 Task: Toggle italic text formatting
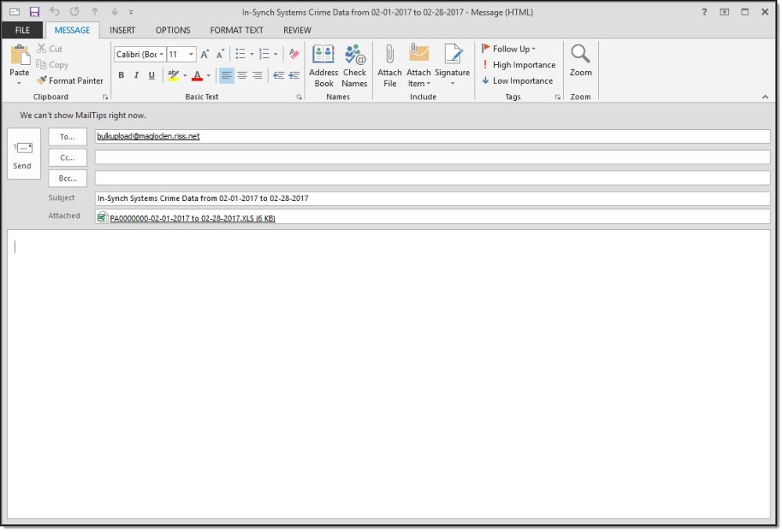(136, 75)
